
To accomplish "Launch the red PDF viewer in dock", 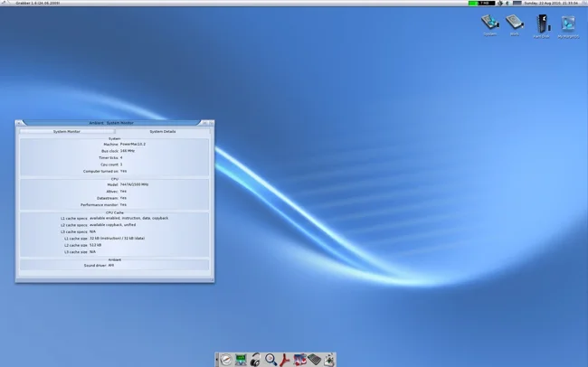I will 285,359.
